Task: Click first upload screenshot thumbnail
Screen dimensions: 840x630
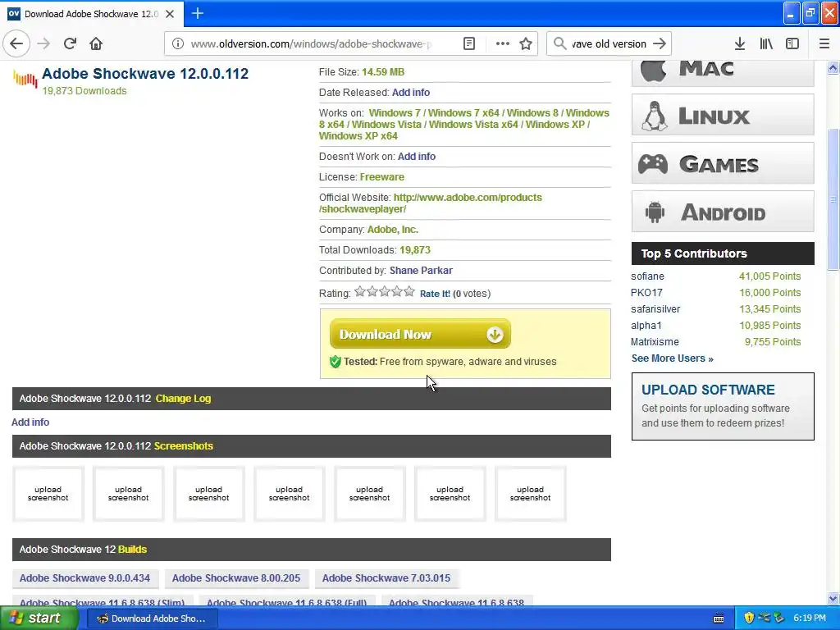Action: pyautogui.click(x=48, y=493)
